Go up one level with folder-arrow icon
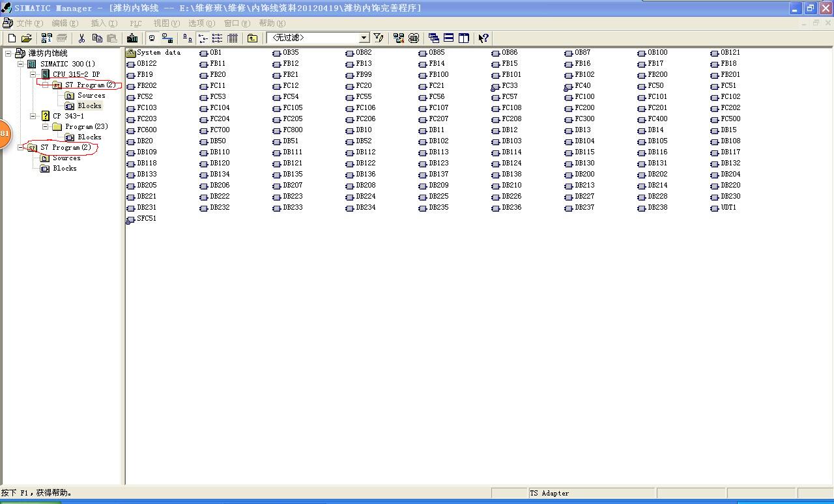 click(x=252, y=38)
